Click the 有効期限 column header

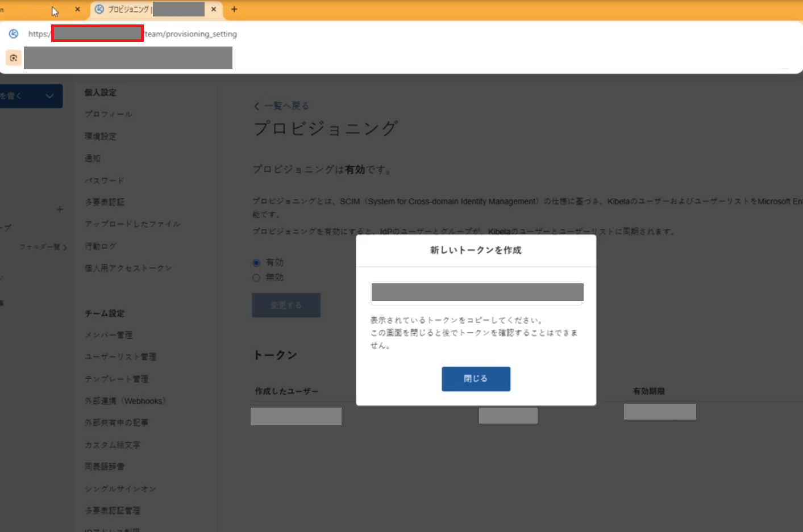point(649,391)
